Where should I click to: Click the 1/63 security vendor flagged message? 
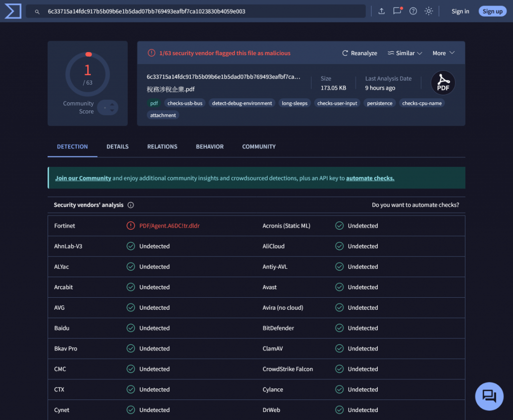225,53
